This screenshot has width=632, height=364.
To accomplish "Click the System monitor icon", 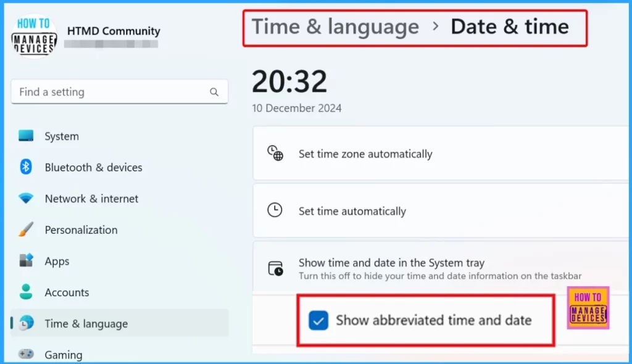I will click(26, 136).
